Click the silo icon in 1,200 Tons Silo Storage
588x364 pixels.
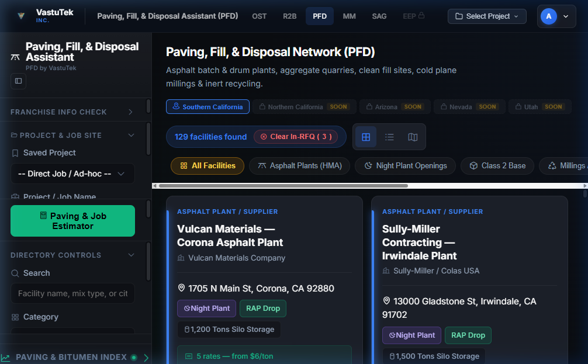pos(187,330)
